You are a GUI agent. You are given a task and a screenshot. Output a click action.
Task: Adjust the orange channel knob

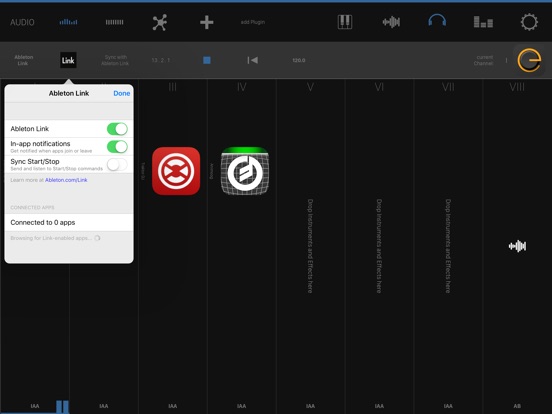(529, 60)
